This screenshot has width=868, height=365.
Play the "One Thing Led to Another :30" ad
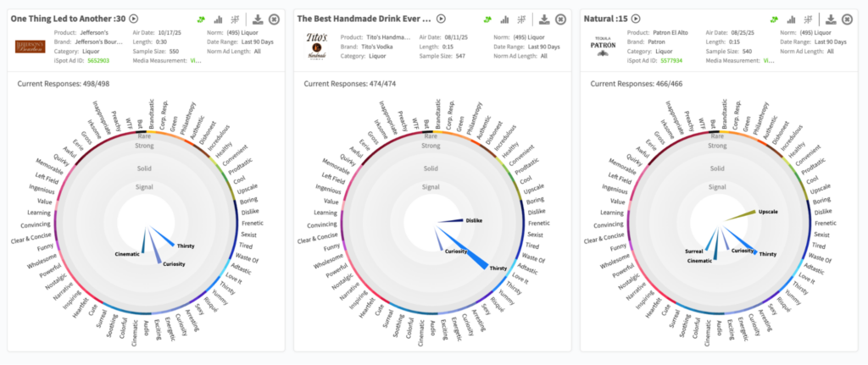pos(133,19)
